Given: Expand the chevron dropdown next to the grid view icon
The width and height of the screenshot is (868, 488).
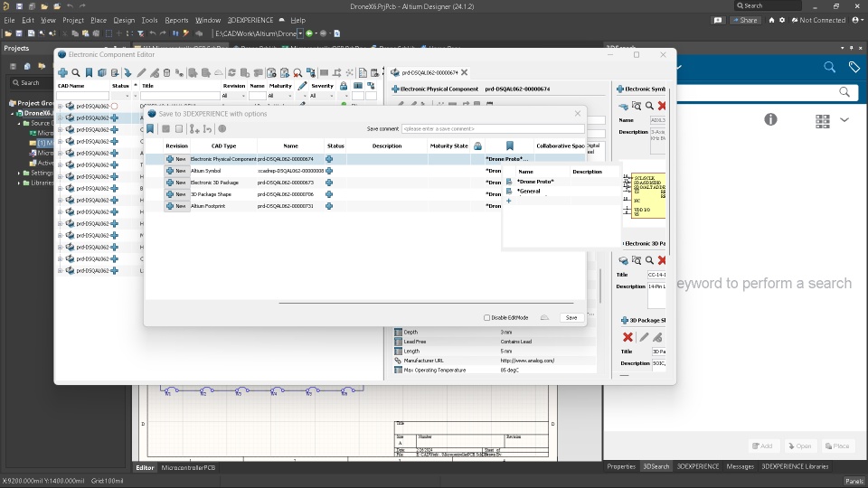Looking at the screenshot, I should point(844,120).
